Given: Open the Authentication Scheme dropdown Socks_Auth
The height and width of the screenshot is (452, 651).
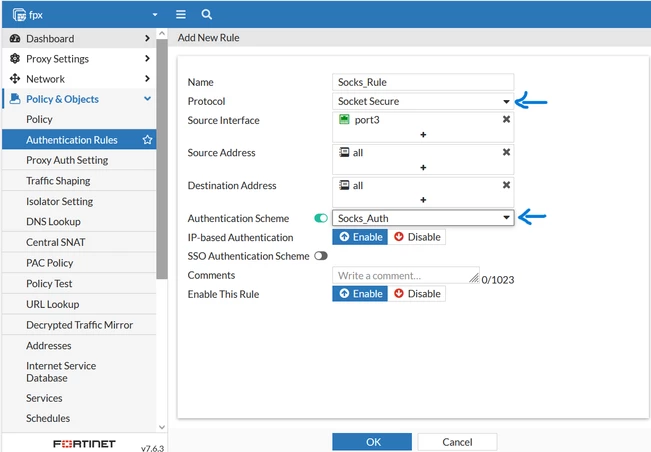Looking at the screenshot, I should 423,218.
